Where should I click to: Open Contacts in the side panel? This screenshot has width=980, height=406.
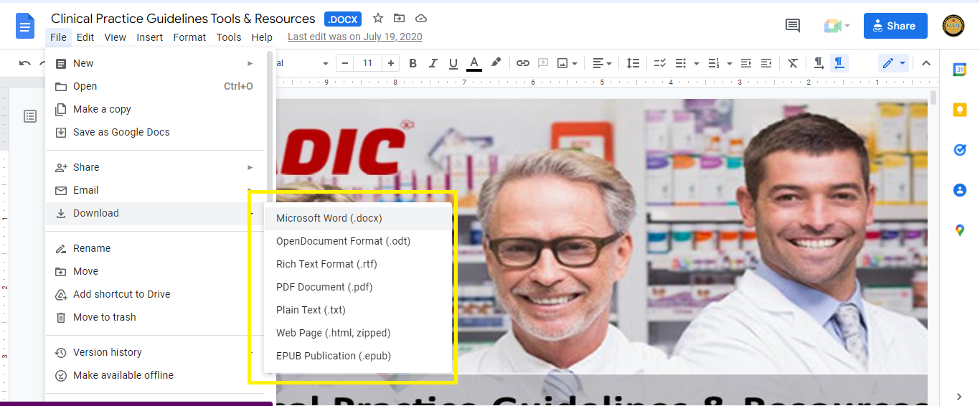(x=959, y=190)
